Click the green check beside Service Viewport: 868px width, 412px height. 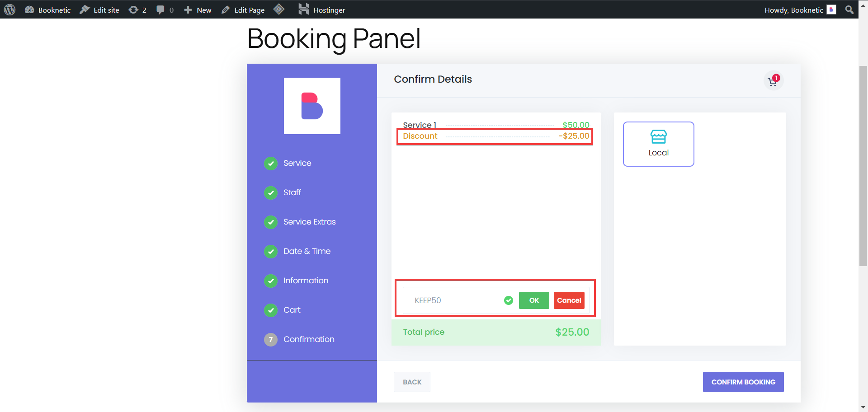pos(271,163)
